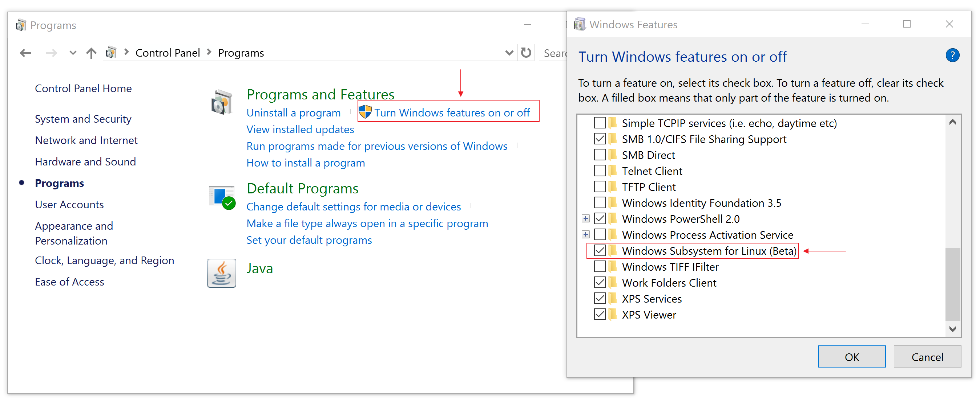
Task: Open the Uninstall a program link
Action: (x=294, y=112)
